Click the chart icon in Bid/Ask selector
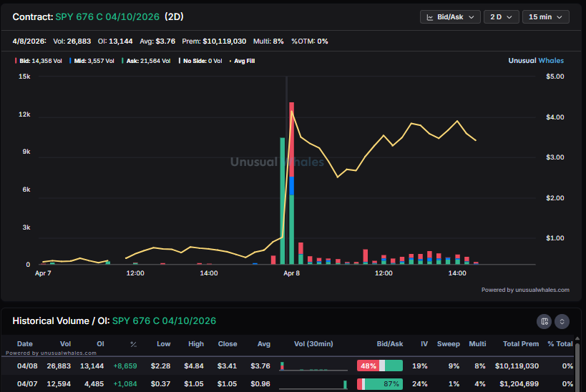Image resolution: width=586 pixels, height=392 pixels. (x=429, y=17)
